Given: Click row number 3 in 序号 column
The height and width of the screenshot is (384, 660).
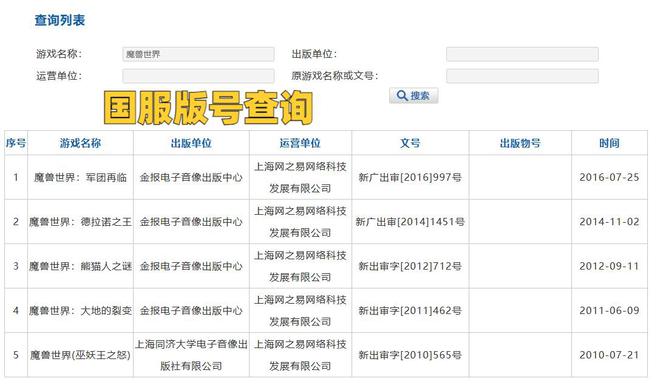Looking at the screenshot, I should [x=16, y=266].
